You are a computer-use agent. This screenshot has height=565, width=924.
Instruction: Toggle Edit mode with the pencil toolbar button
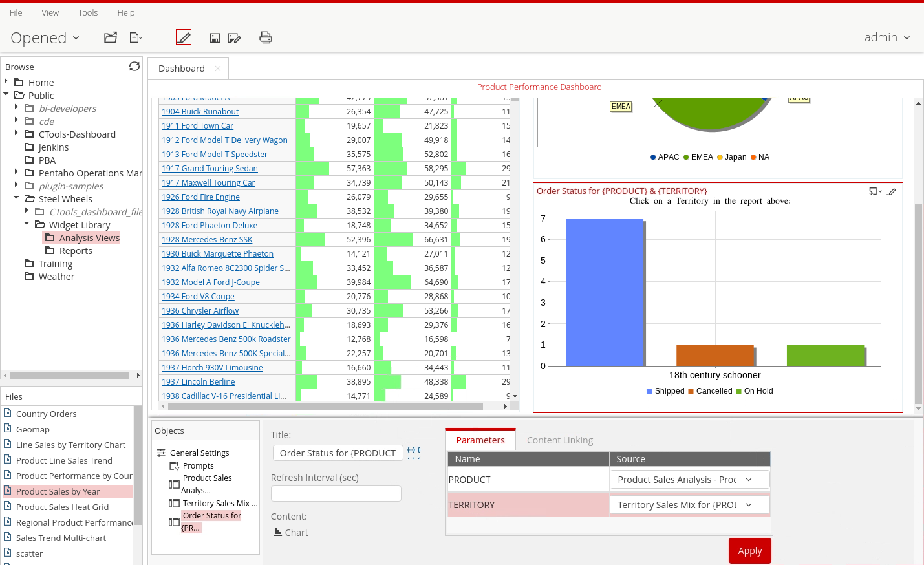[x=184, y=37]
